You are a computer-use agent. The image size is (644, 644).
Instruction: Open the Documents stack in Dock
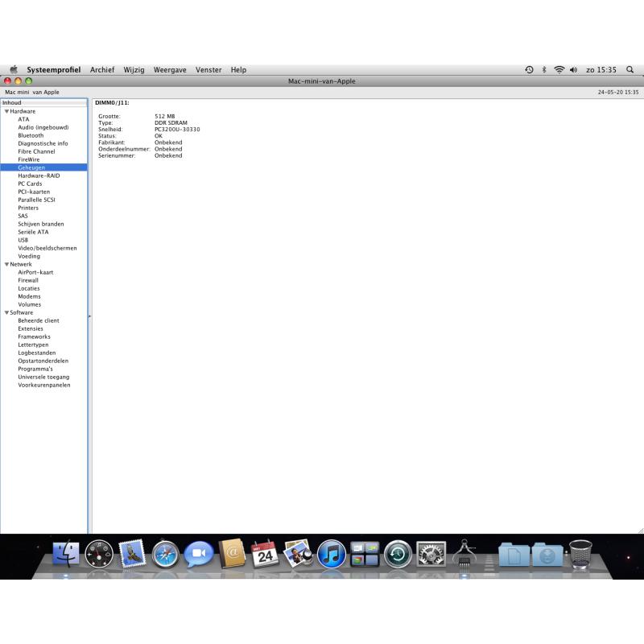pyautogui.click(x=514, y=555)
